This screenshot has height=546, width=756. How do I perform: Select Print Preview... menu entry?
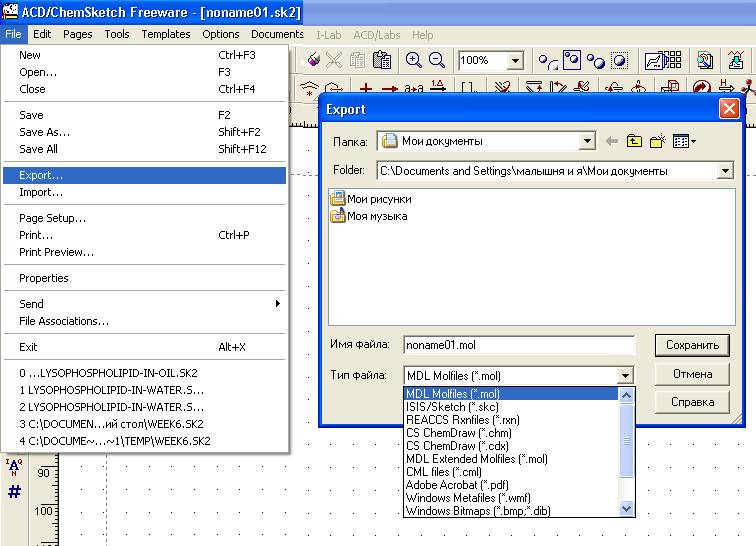(x=144, y=252)
